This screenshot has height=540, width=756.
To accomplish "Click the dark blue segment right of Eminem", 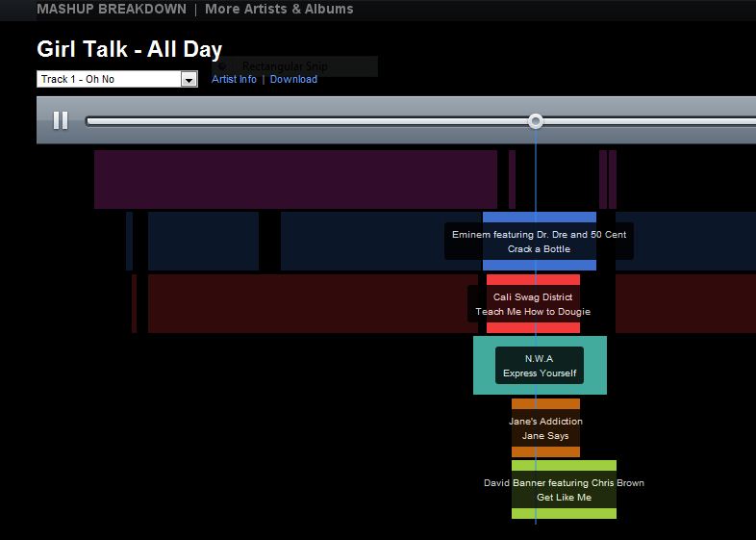I will 685,241.
